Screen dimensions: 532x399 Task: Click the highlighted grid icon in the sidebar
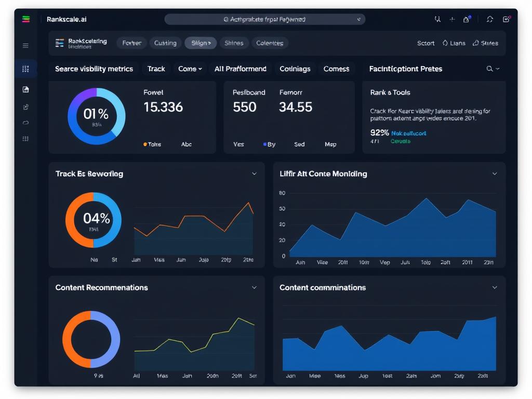[25, 69]
